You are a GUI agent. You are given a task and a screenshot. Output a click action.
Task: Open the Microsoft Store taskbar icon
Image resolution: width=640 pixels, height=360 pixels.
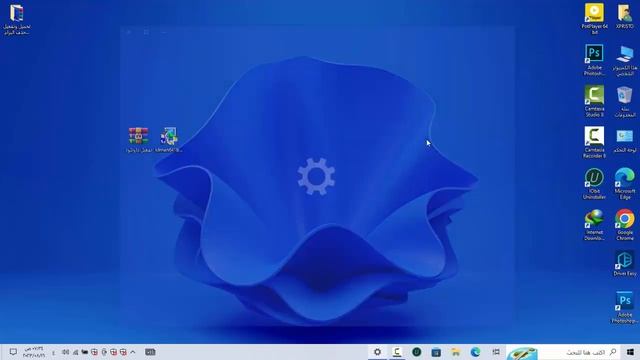436,352
